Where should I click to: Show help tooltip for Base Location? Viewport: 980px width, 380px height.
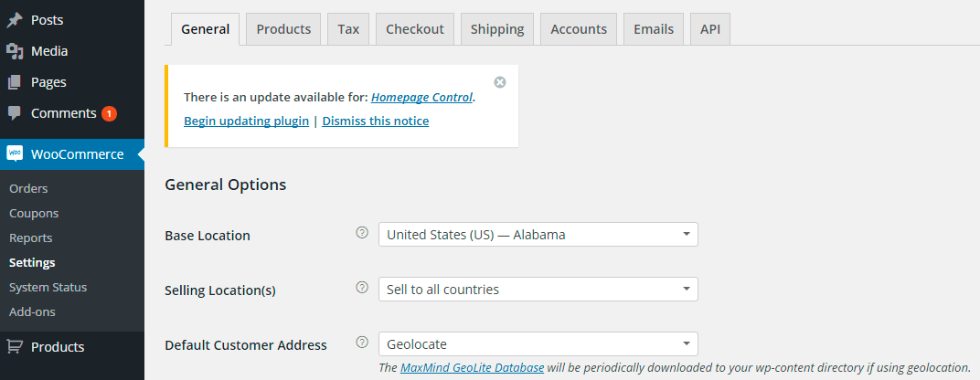[362, 233]
